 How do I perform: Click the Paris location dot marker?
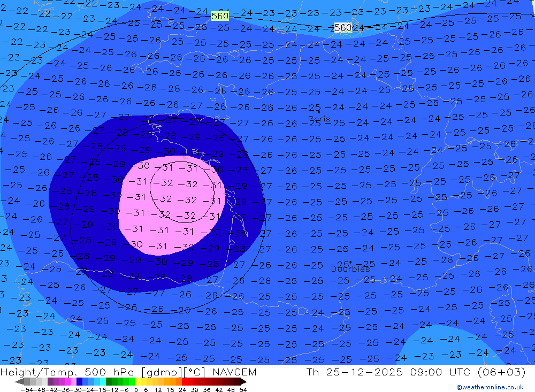point(319,112)
